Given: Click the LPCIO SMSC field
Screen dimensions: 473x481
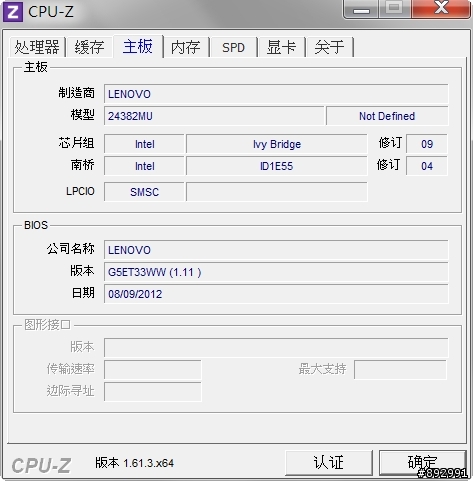Looking at the screenshot, I should pos(144,192).
